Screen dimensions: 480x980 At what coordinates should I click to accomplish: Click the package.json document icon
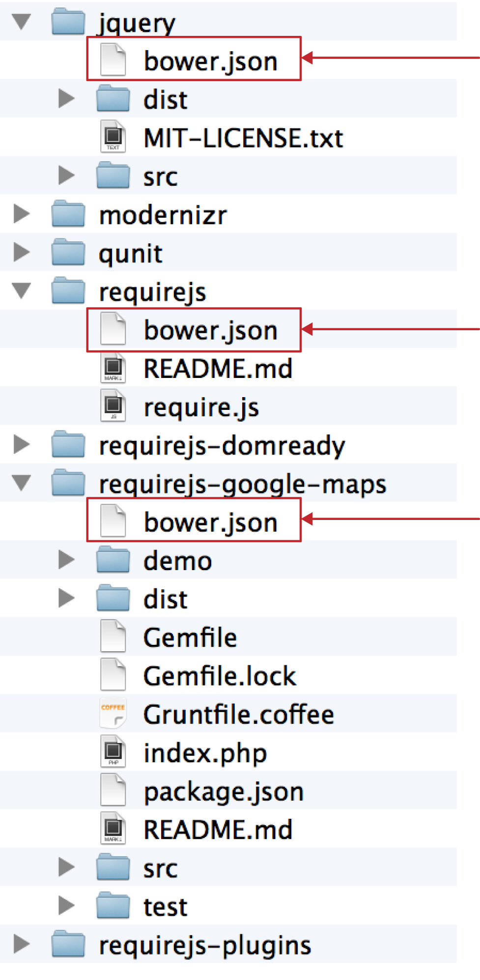point(113,790)
